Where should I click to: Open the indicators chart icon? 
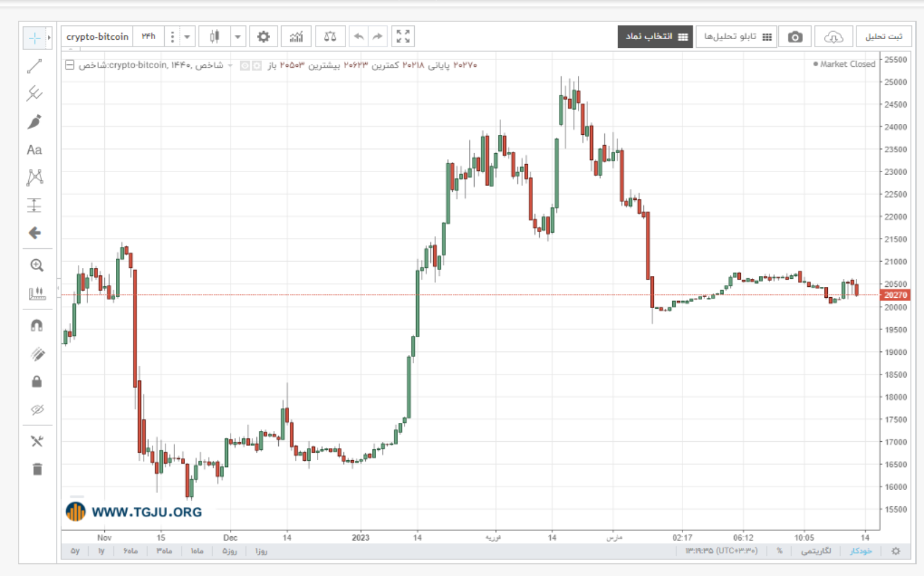click(296, 37)
